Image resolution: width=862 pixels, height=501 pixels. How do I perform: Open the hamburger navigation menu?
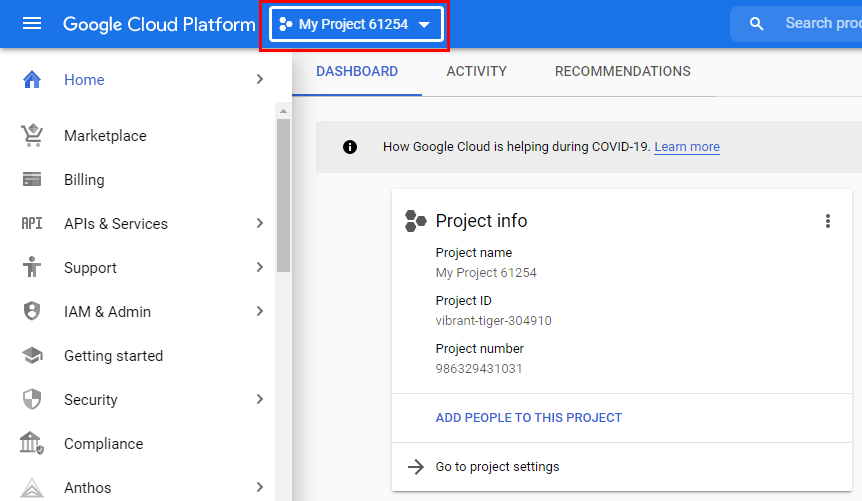[x=32, y=24]
